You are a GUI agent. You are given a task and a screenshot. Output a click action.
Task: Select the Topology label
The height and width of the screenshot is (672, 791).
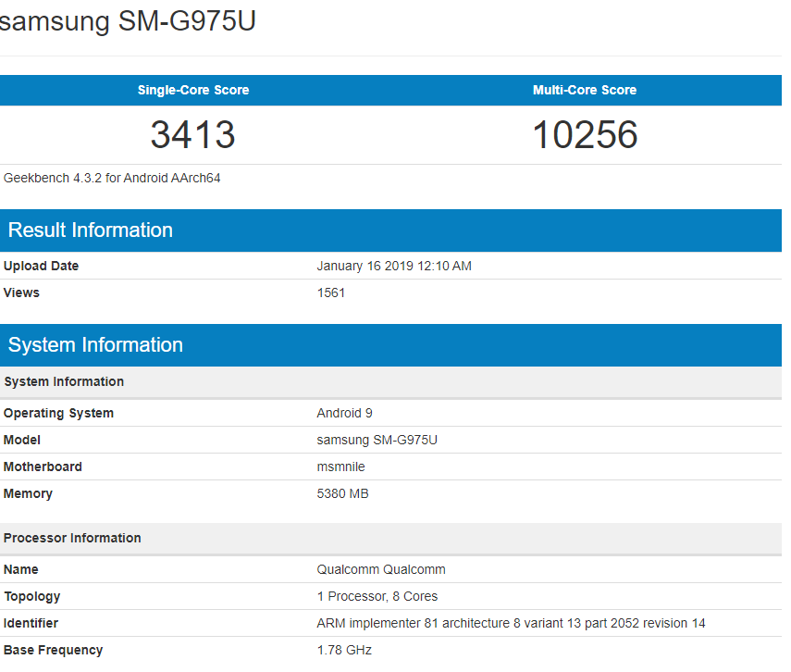tap(31, 597)
